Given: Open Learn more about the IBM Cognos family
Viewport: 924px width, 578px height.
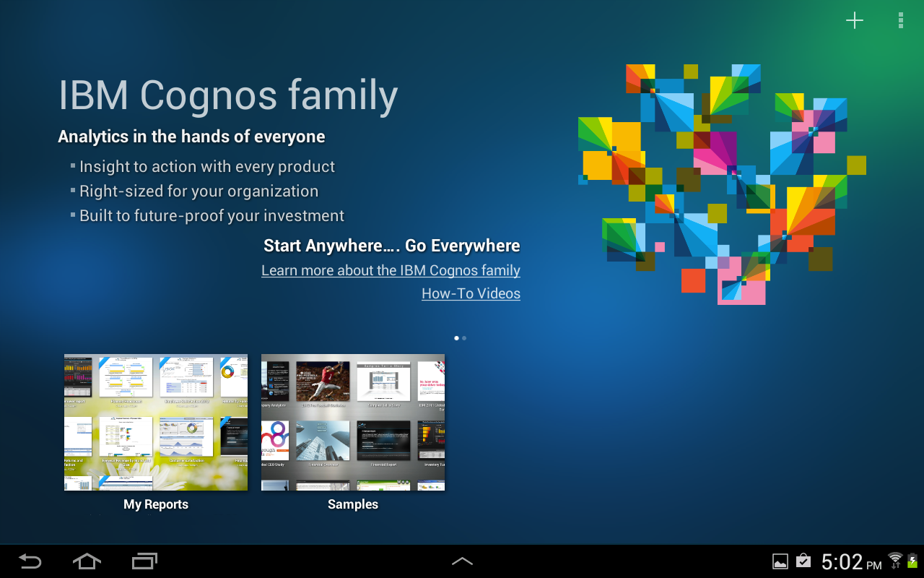Looking at the screenshot, I should (x=391, y=270).
